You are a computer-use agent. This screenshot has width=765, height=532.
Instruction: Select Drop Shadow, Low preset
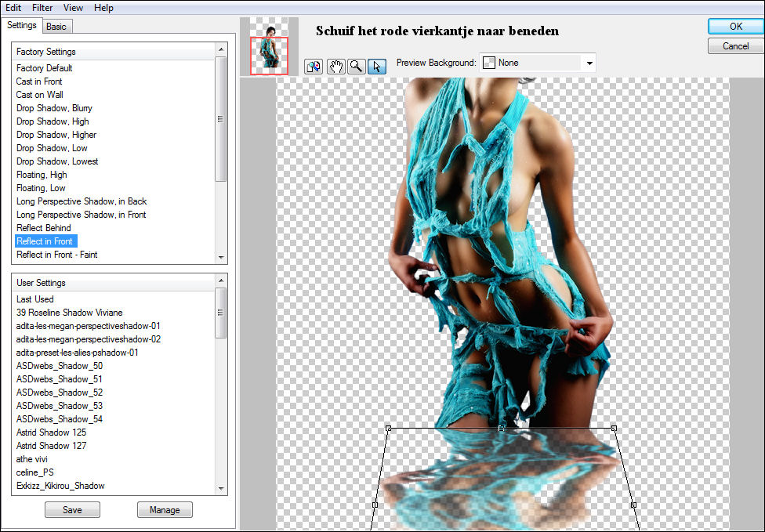click(x=52, y=148)
